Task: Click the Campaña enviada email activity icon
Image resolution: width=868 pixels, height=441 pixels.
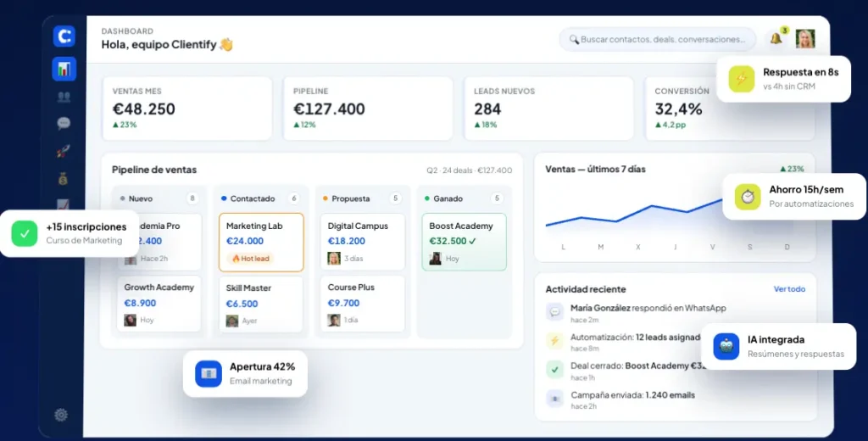Action: point(554,399)
